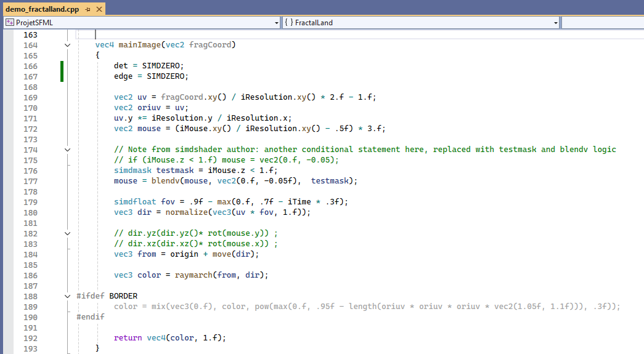Image resolution: width=644 pixels, height=354 pixels.
Task: Click 'iTime' on line 179
Action: tap(299, 201)
